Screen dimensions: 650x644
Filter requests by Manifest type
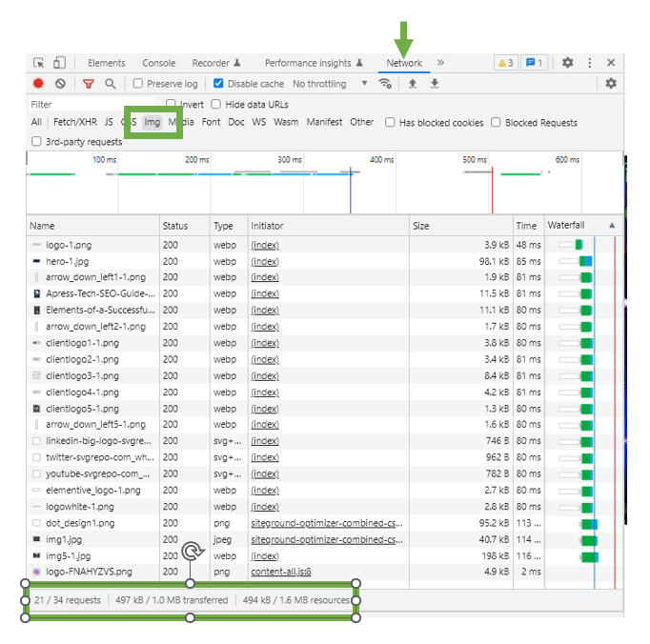325,122
